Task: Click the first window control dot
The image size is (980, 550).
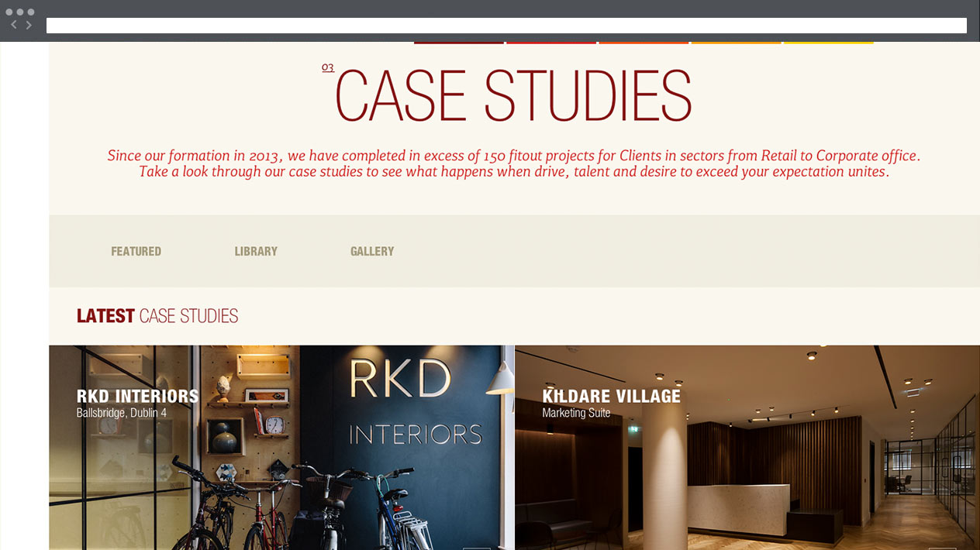Action: click(x=9, y=12)
